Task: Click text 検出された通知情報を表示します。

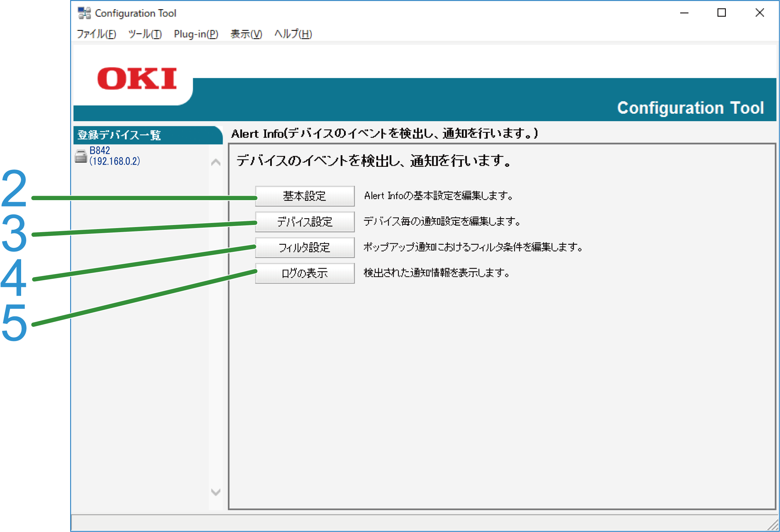Action: [437, 273]
